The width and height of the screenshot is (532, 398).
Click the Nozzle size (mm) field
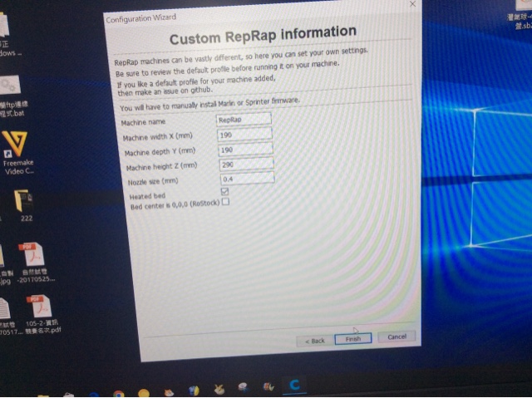coord(248,179)
